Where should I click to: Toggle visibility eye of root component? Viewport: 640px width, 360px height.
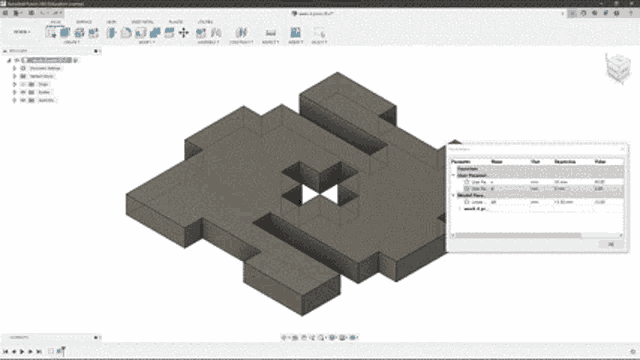[x=17, y=60]
